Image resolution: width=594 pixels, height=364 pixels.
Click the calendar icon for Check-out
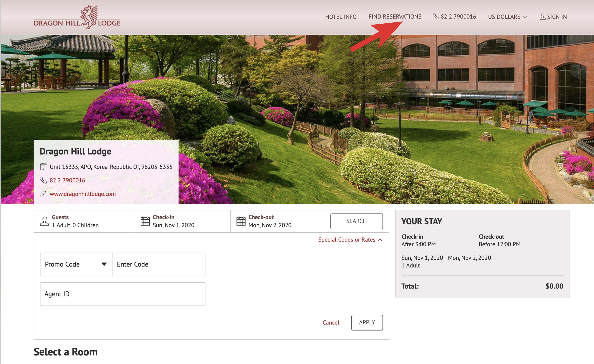point(241,220)
